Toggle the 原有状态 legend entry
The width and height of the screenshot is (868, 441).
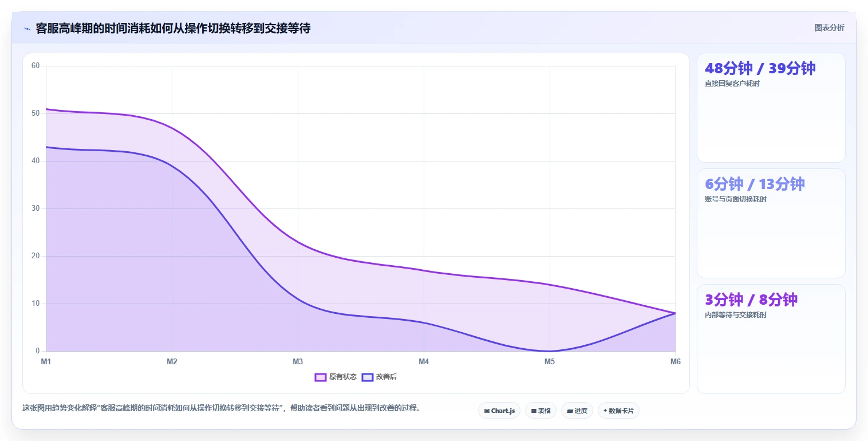coord(336,377)
